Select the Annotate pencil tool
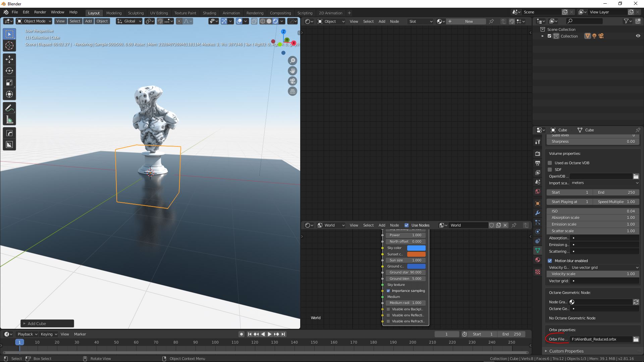644x362 pixels. pos(9,108)
